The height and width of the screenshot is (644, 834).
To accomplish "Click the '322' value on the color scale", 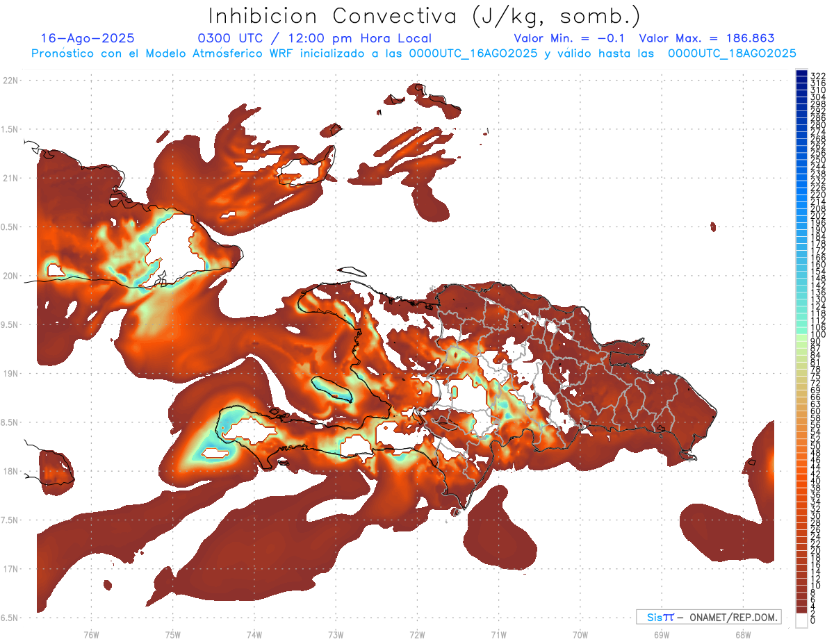I will coord(817,76).
